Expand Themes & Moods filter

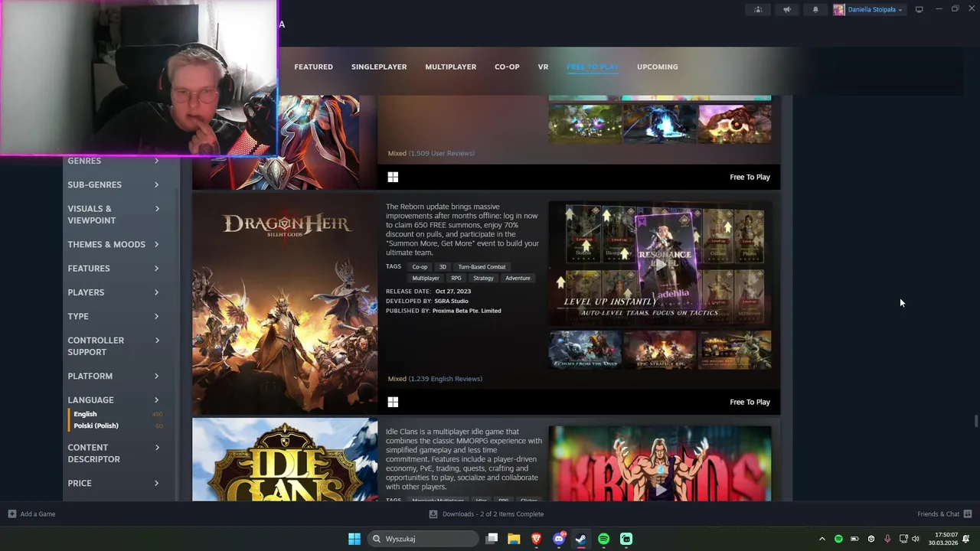tap(113, 244)
